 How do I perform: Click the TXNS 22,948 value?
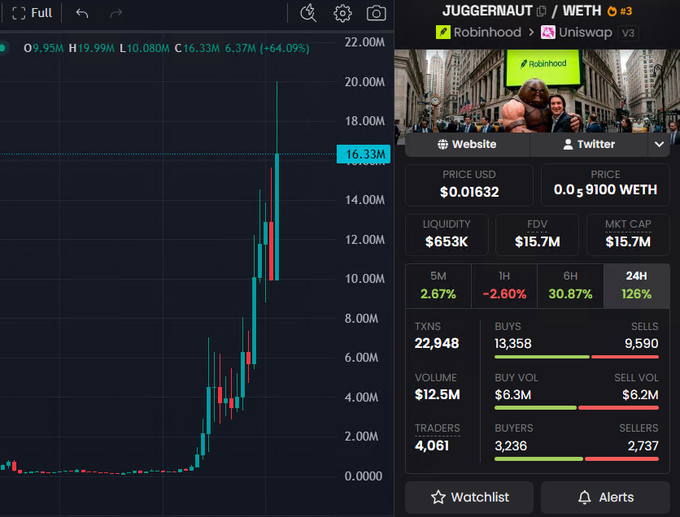437,344
